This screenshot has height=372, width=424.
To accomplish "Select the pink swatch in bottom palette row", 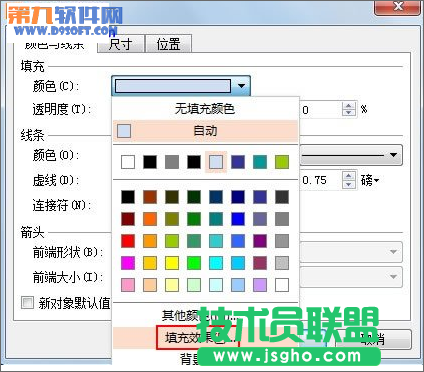I will 128,285.
